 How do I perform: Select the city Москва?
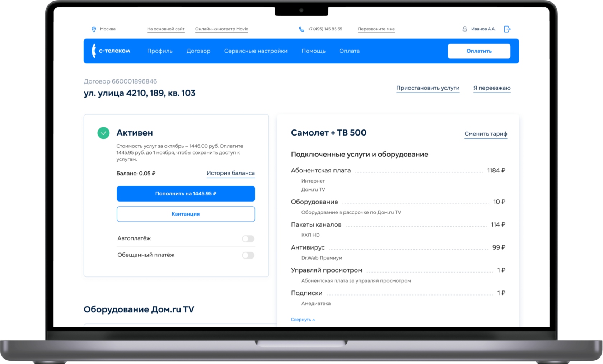[x=108, y=29]
